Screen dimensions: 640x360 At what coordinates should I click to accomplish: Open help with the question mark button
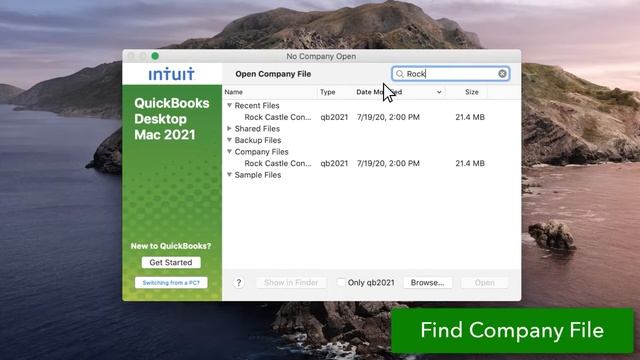pyautogui.click(x=239, y=282)
